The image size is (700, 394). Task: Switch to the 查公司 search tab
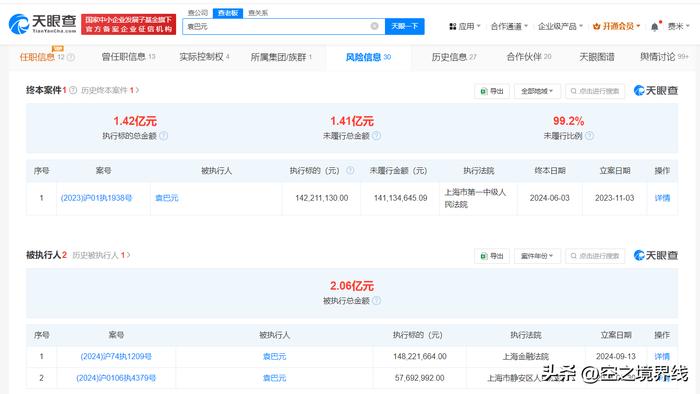tap(198, 13)
